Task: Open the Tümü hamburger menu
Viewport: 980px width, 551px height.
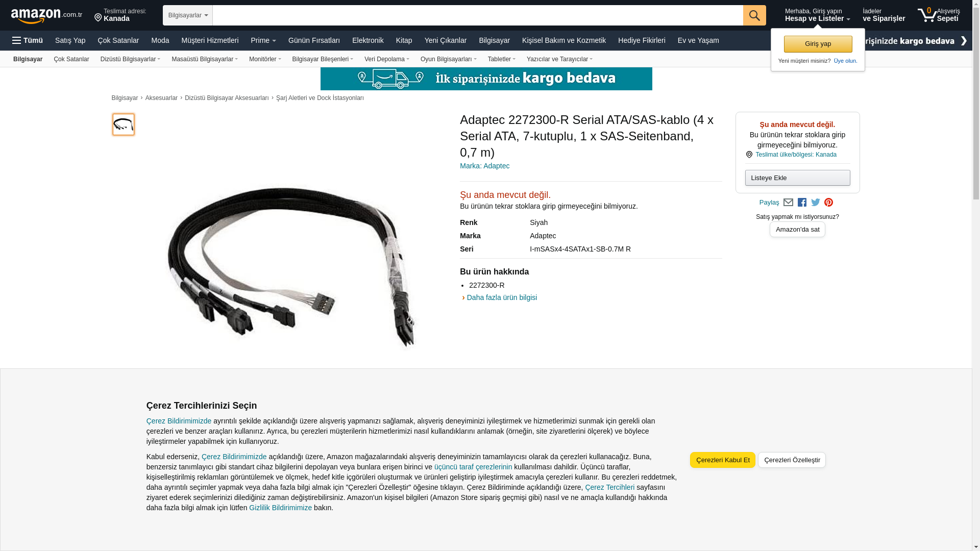Action: (x=28, y=40)
